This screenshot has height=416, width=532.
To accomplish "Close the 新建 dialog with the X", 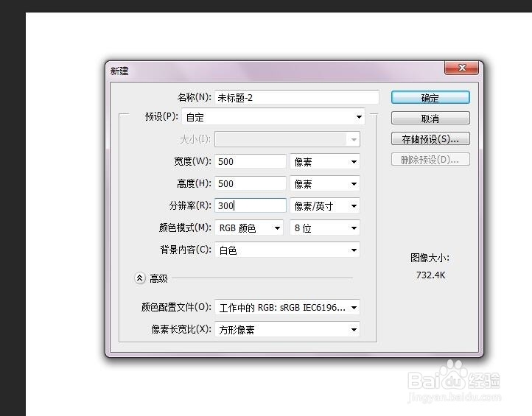I will [x=461, y=68].
